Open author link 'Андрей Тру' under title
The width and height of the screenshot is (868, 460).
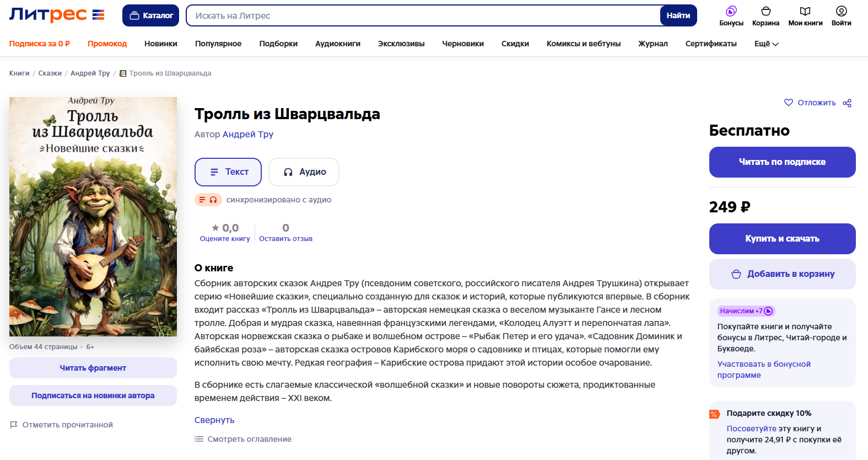pos(247,134)
